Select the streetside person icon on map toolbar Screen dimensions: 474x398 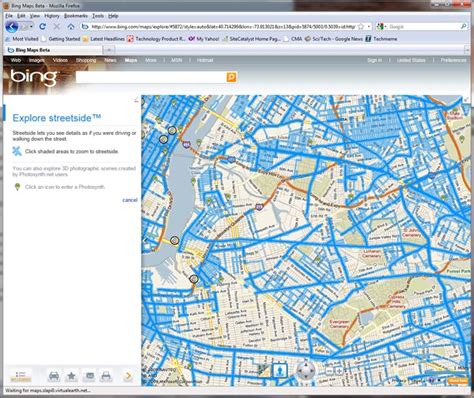[280, 371]
